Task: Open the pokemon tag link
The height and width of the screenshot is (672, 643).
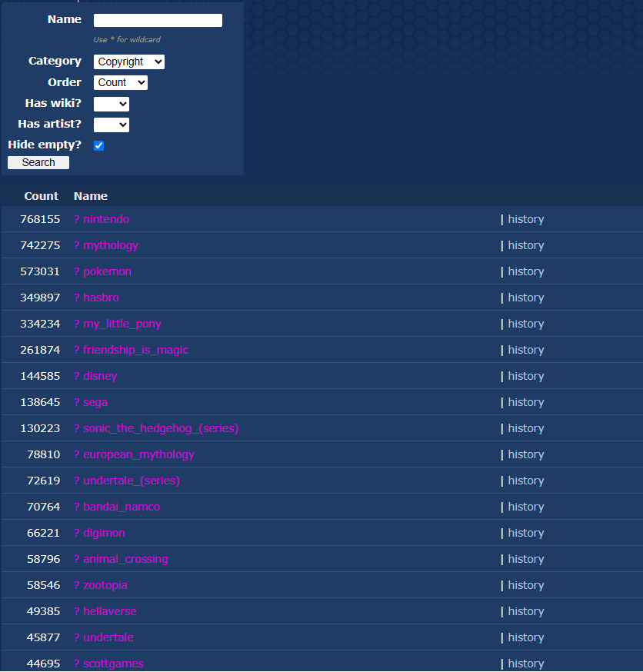Action: coord(107,271)
